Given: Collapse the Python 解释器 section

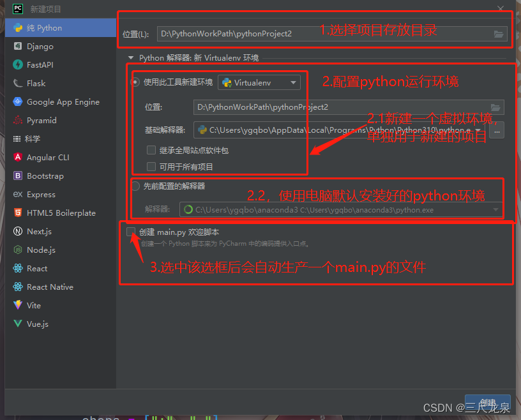Looking at the screenshot, I should [132, 57].
